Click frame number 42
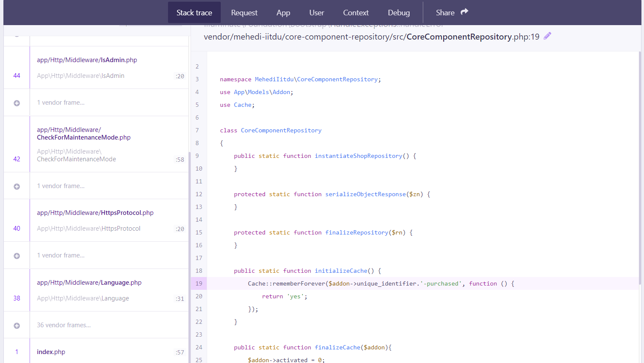This screenshot has width=644, height=363. click(17, 159)
